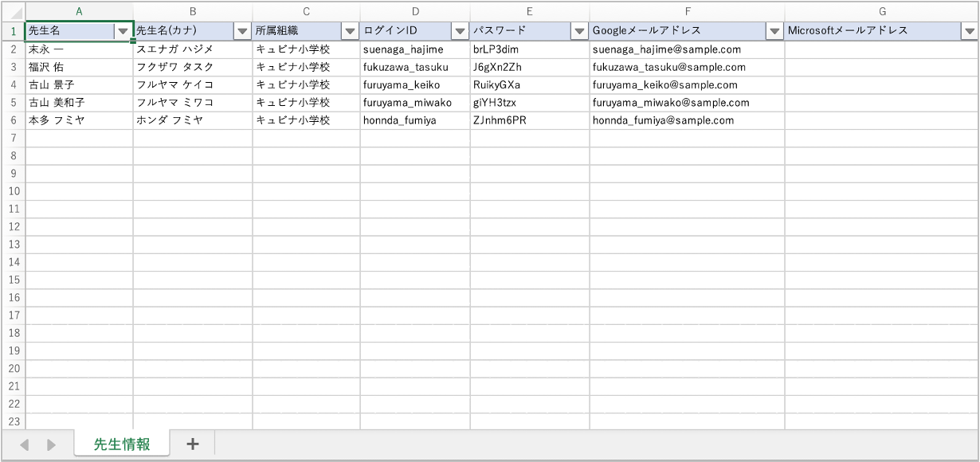The width and height of the screenshot is (980, 462).
Task: Select the password cell brLP3dim
Action: click(x=530, y=49)
